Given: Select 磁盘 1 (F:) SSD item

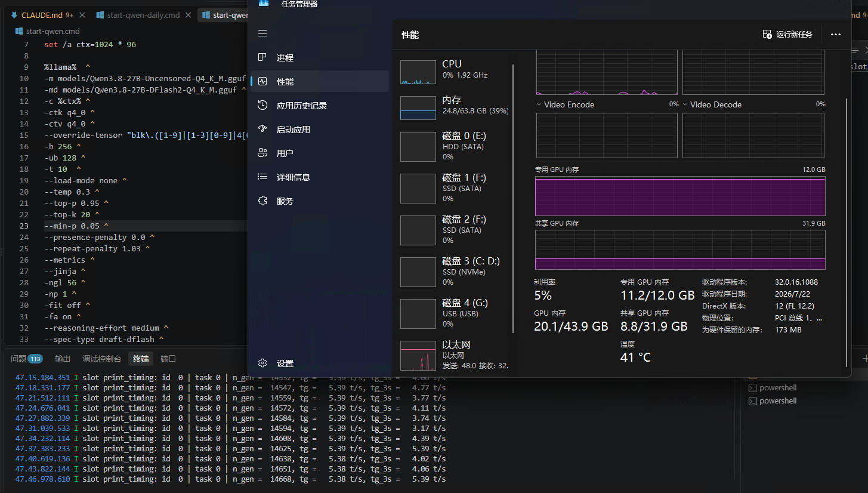Looking at the screenshot, I should coord(453,188).
